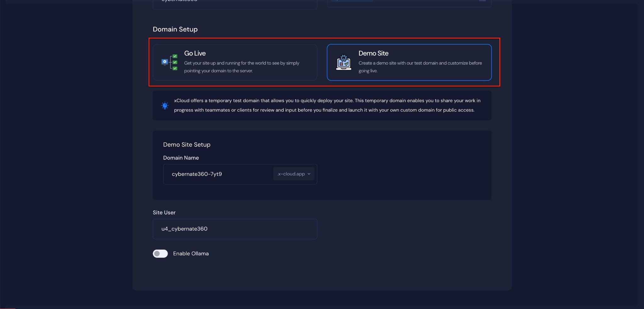This screenshot has height=309, width=644.
Task: Click the Go Live description text
Action: [x=241, y=67]
